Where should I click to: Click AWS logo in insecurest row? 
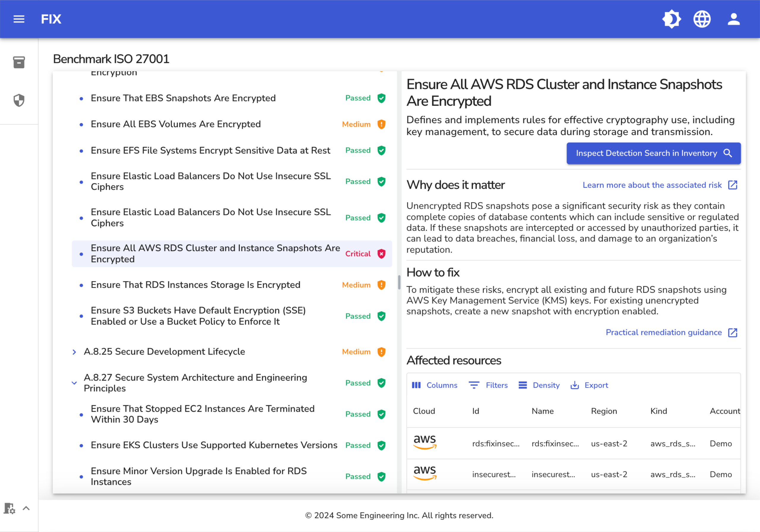click(x=425, y=473)
